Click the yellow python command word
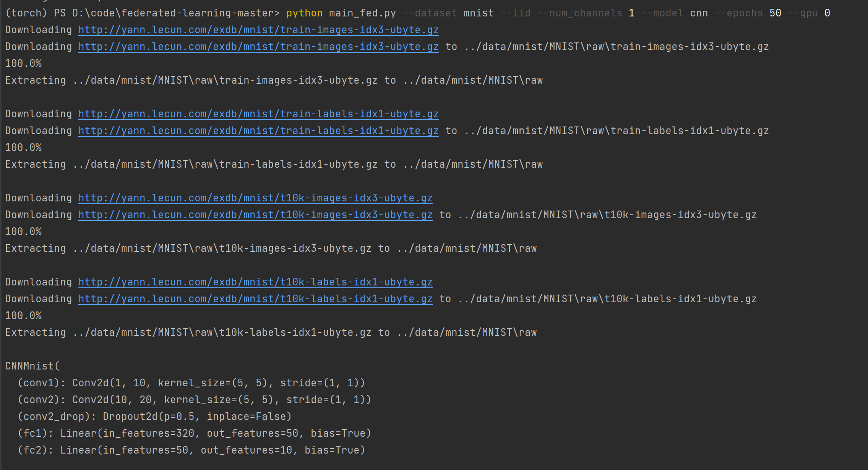868x470 pixels. pos(304,13)
